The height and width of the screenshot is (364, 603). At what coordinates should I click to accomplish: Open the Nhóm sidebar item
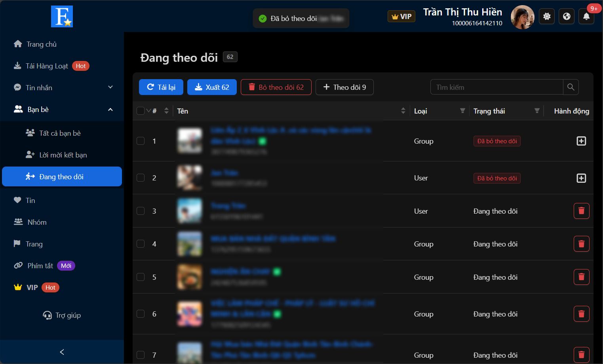(62, 222)
